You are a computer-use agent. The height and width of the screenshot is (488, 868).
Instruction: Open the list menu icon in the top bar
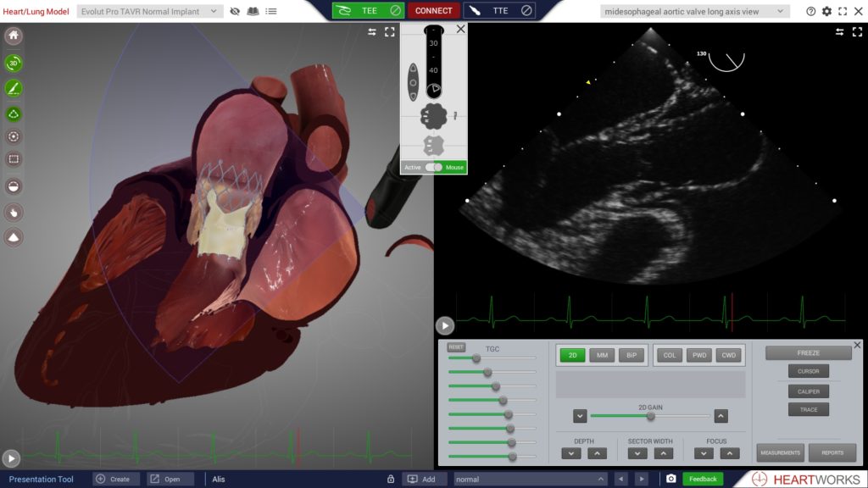[x=271, y=11]
